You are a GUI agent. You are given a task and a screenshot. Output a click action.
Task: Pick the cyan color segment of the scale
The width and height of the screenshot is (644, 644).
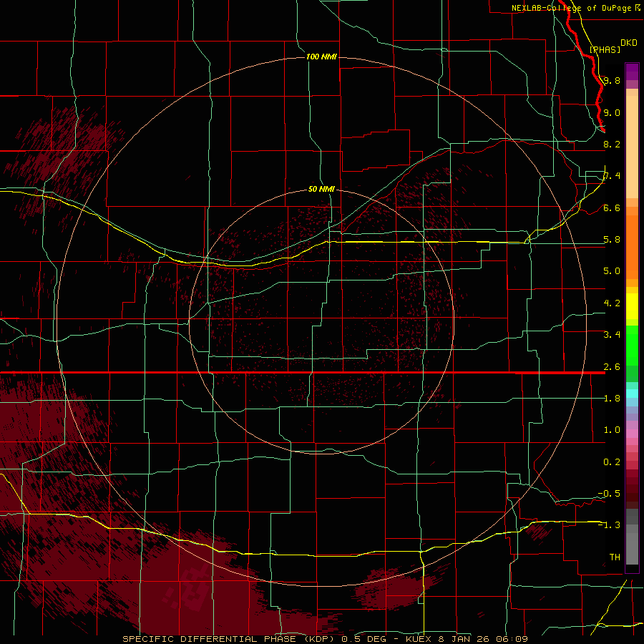[x=632, y=394]
